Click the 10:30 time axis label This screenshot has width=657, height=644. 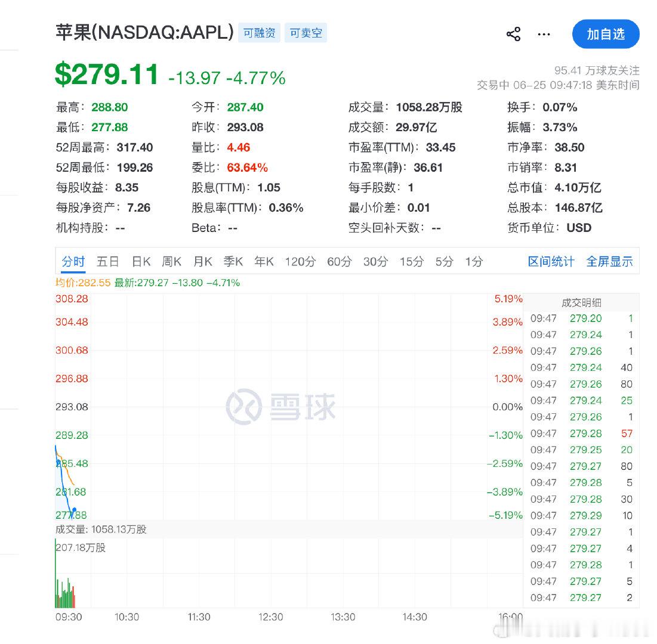point(127,617)
